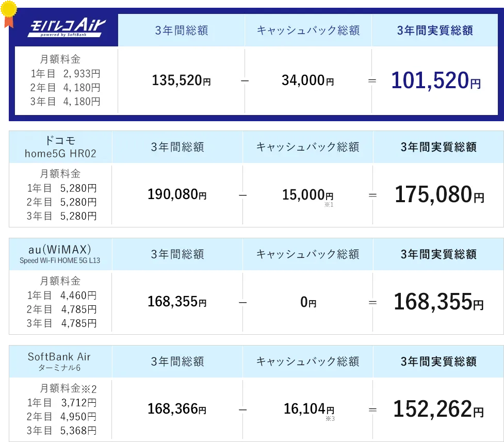Click the minus sign in the au(WiMAX) row

pos(242,302)
